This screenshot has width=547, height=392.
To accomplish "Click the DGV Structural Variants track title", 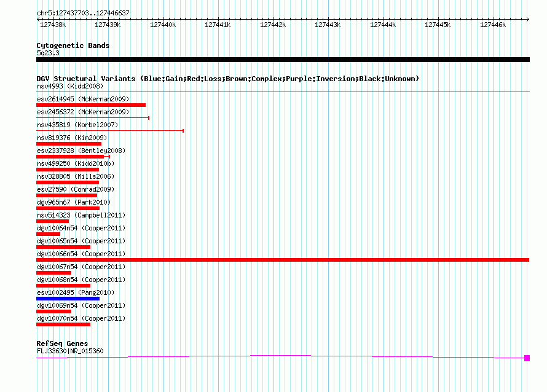I will click(227, 79).
